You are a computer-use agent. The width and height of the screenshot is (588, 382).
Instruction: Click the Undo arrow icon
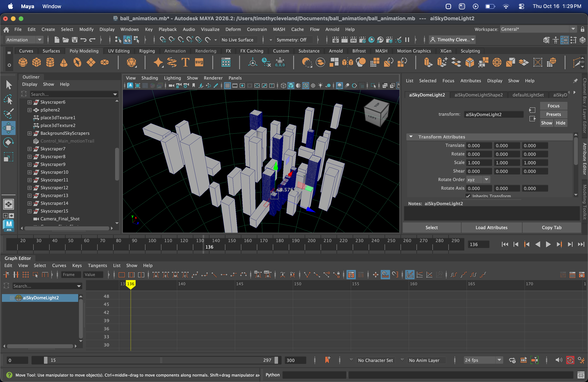point(83,40)
